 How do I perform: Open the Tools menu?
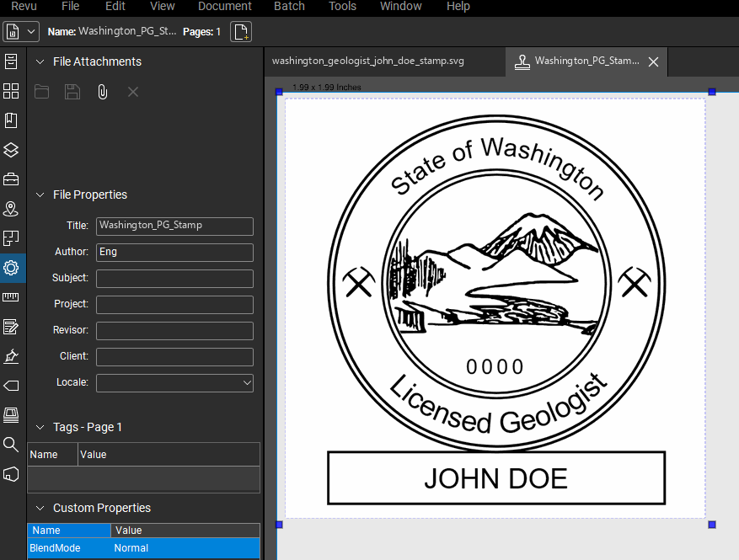point(342,6)
